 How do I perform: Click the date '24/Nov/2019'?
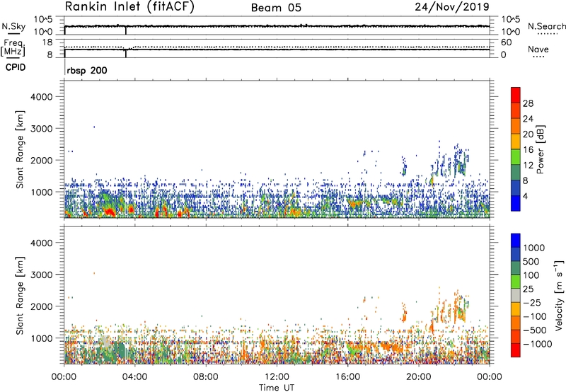tap(452, 7)
